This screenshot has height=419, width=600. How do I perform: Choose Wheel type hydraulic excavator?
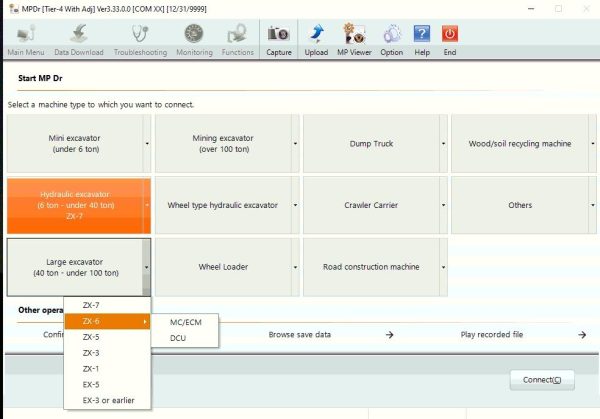pyautogui.click(x=223, y=205)
